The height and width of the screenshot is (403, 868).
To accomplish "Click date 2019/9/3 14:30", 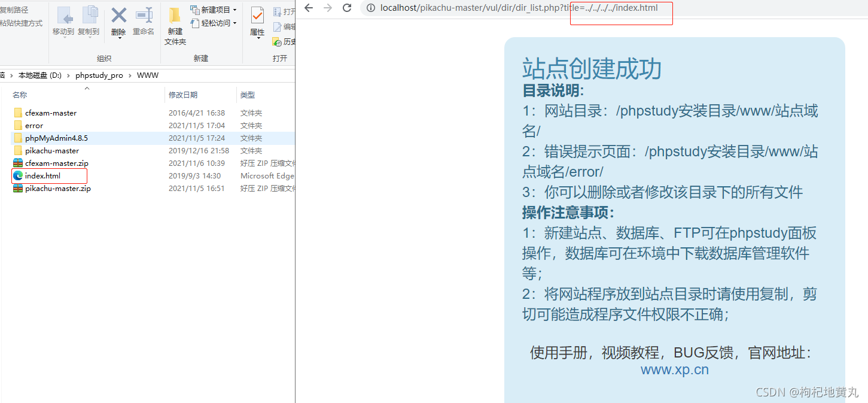I will (x=194, y=175).
